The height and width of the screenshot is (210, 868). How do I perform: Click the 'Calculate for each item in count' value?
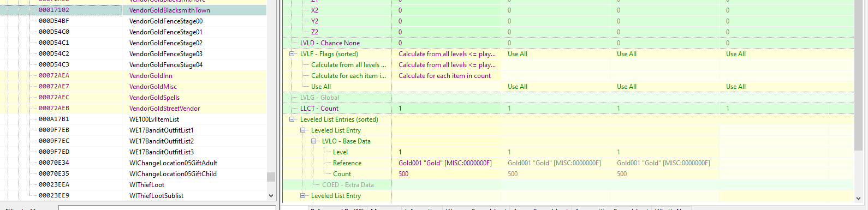tap(444, 76)
